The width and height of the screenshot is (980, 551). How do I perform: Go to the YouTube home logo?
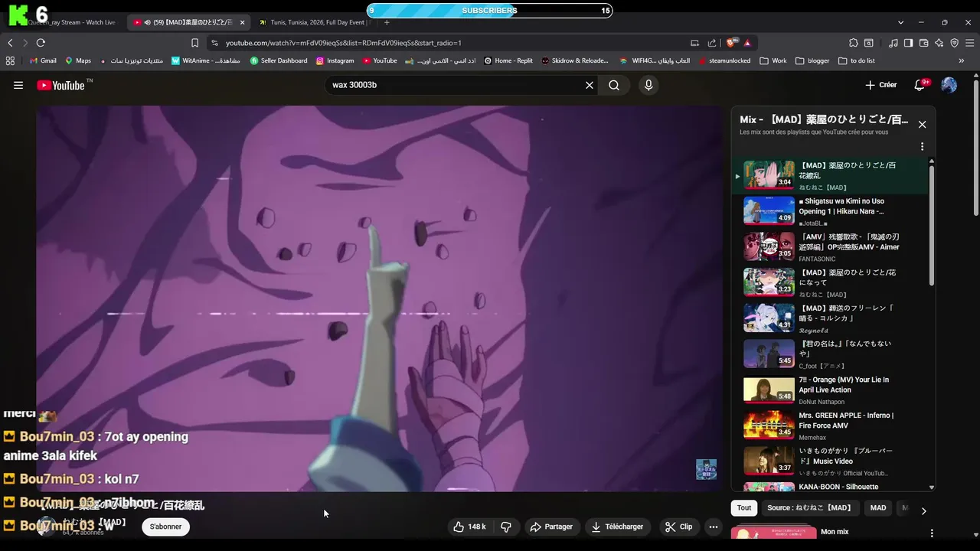60,85
